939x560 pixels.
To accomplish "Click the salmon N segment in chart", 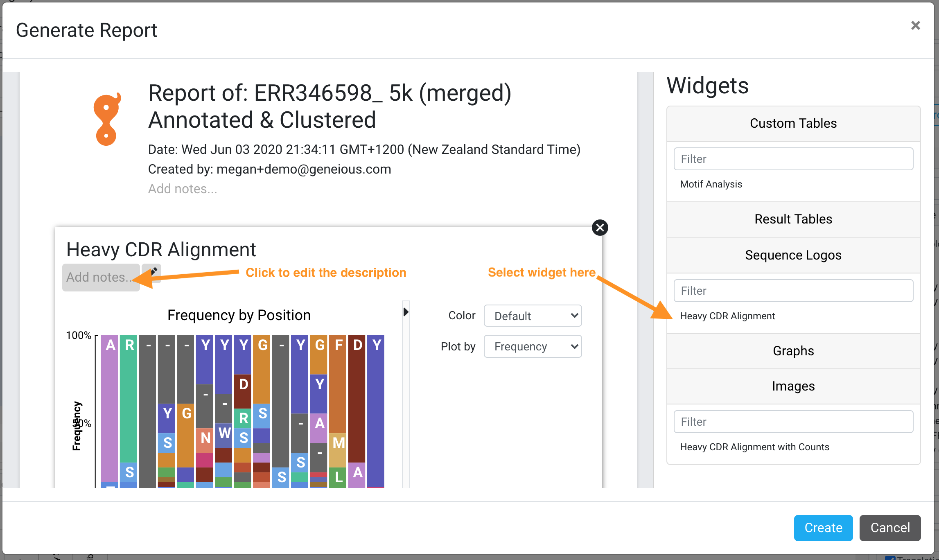I will (205, 440).
